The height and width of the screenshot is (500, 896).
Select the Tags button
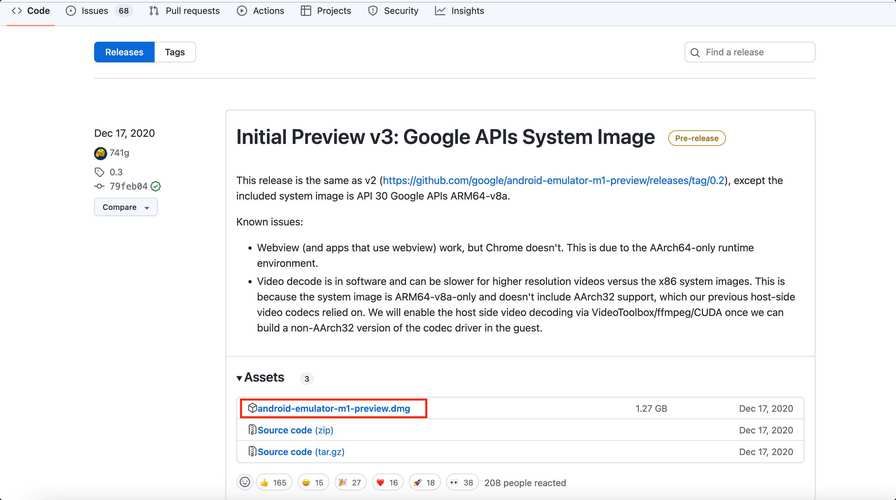point(175,52)
